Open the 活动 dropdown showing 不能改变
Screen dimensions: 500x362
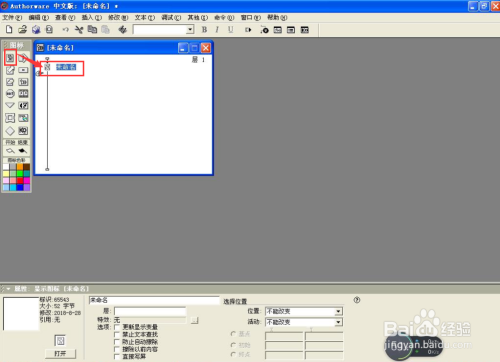tap(304, 322)
